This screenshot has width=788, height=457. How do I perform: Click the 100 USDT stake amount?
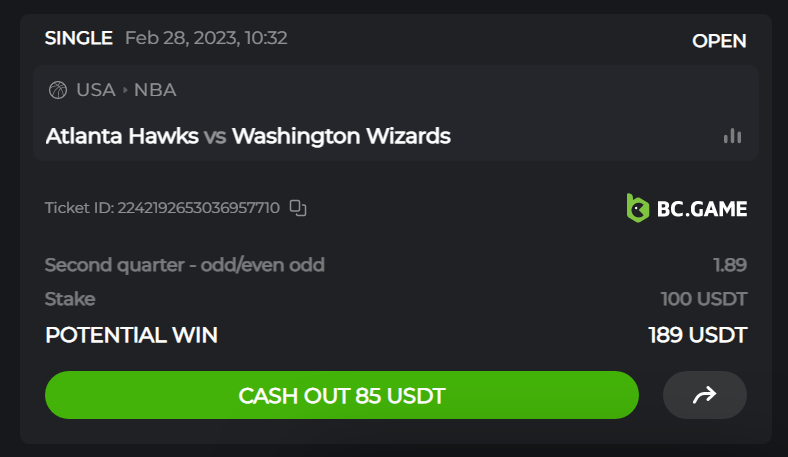coord(704,299)
